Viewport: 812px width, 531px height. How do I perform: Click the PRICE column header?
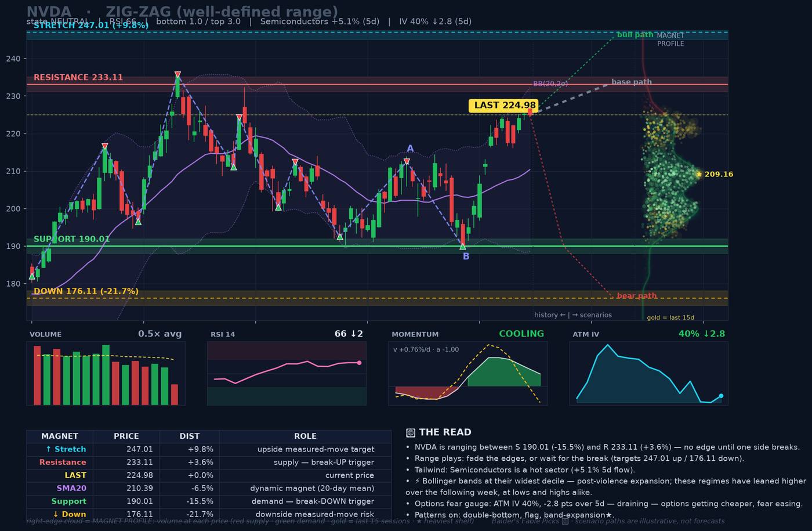126,436
